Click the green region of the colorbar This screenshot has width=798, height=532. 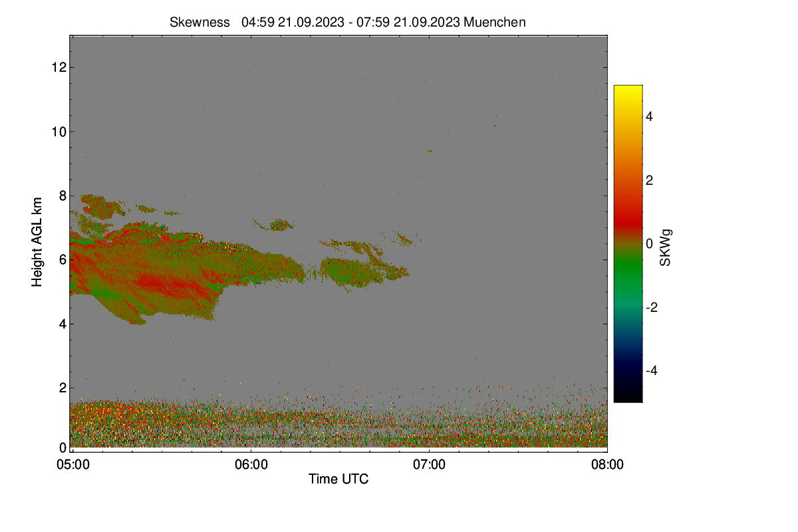(x=628, y=273)
